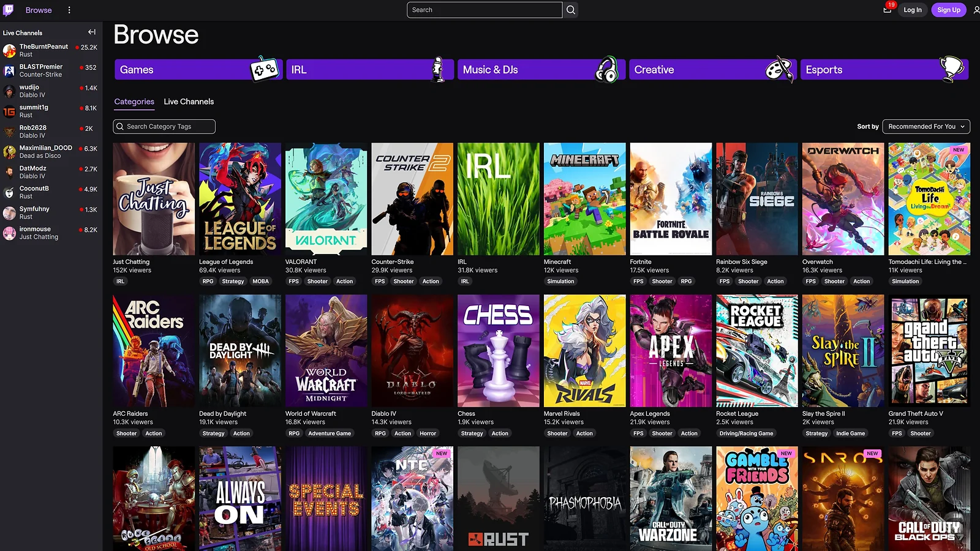Select the Adventure Game tag

pyautogui.click(x=330, y=433)
